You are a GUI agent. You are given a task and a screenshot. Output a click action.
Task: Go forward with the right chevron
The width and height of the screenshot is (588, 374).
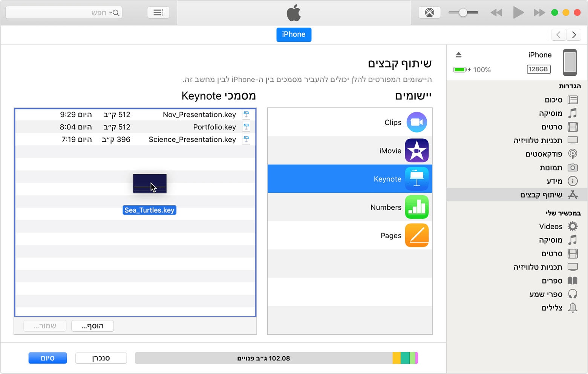tap(574, 35)
